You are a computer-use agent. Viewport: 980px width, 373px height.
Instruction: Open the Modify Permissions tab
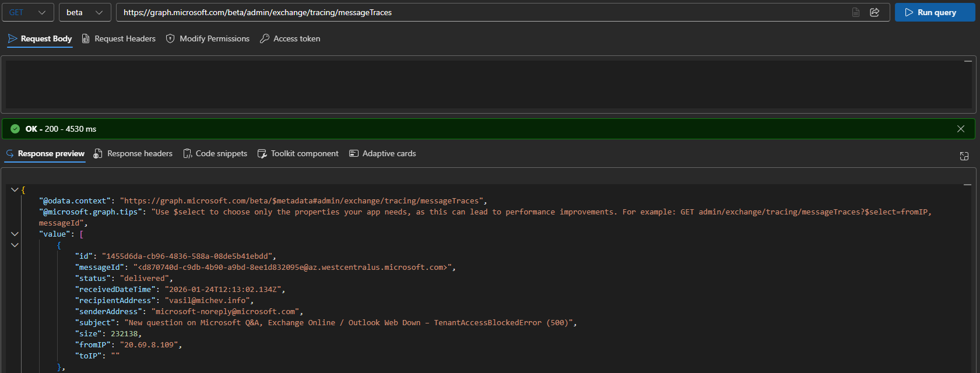(208, 38)
